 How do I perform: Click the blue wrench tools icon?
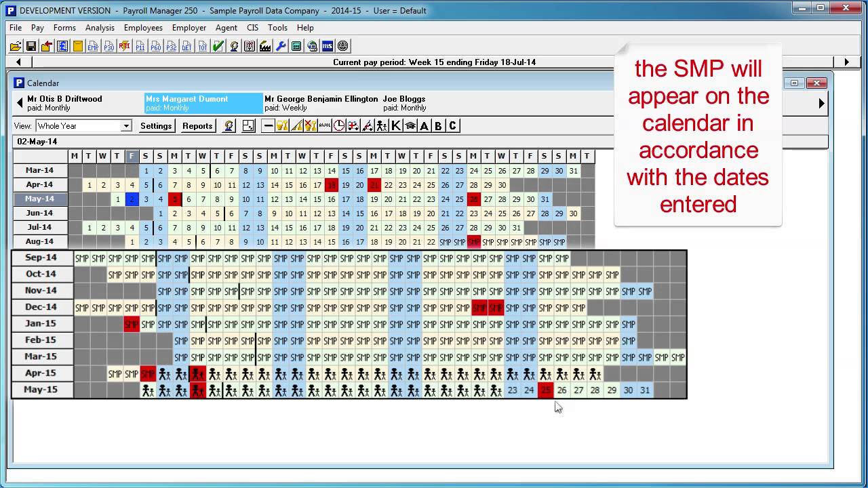click(x=280, y=46)
